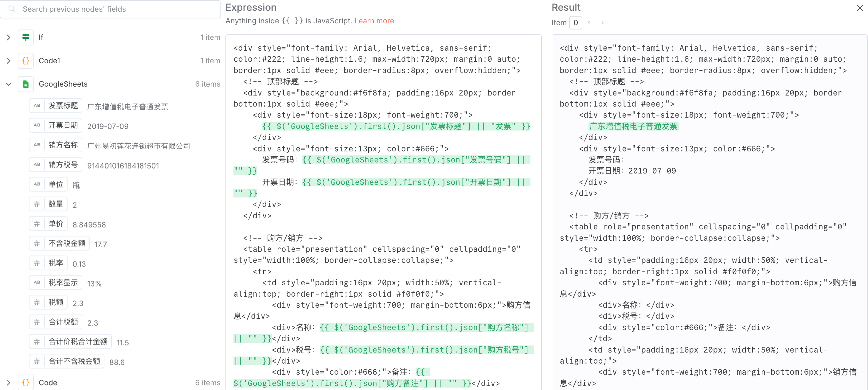Screen dimensions: 868x390
Task: Click the number type icon for 税额
Action: pos(37,302)
